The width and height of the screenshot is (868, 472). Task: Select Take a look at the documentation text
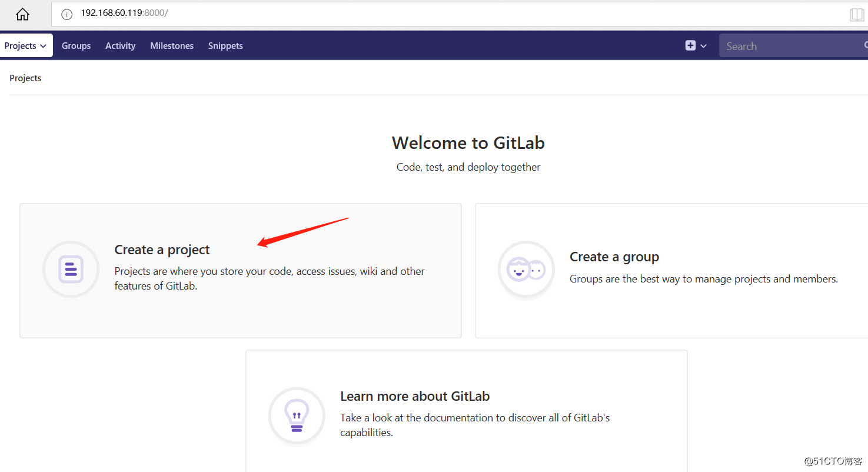[x=475, y=425]
